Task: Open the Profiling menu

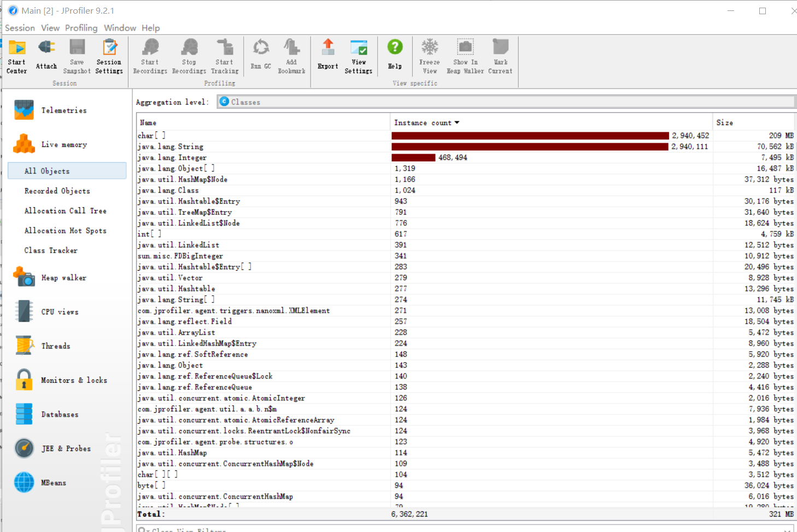Action: (81, 28)
